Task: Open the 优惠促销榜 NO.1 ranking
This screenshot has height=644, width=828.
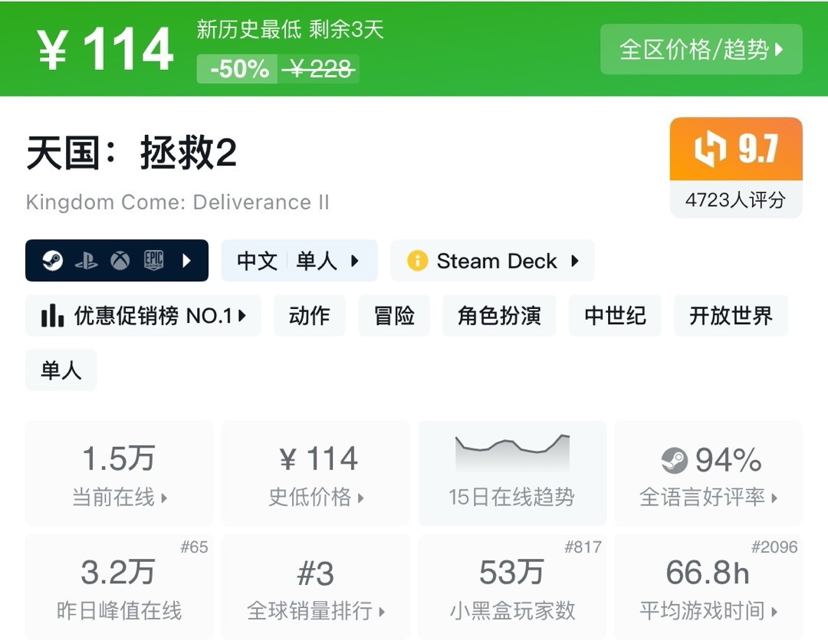Action: point(143,316)
